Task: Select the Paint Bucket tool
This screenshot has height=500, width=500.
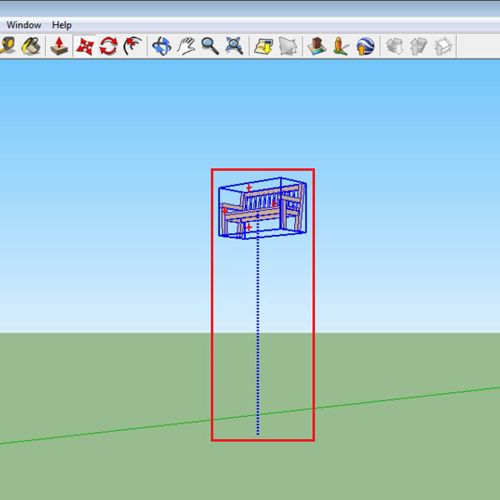Action: click(x=31, y=46)
